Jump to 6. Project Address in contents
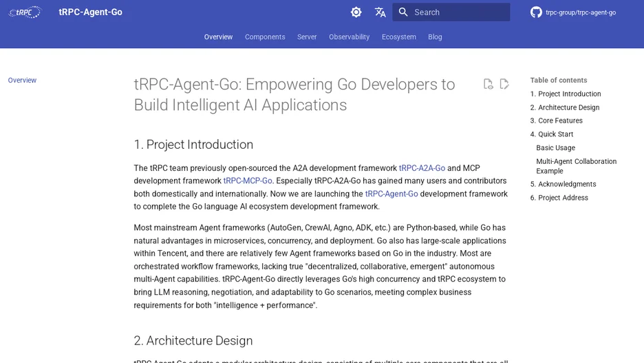Screen dimensions: 644x363 (x=559, y=198)
